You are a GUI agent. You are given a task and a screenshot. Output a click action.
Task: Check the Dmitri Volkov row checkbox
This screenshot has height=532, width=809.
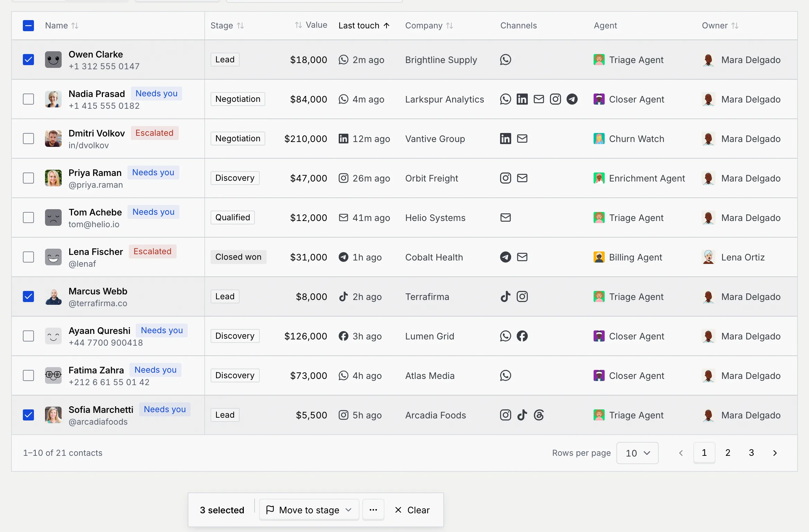pyautogui.click(x=28, y=139)
